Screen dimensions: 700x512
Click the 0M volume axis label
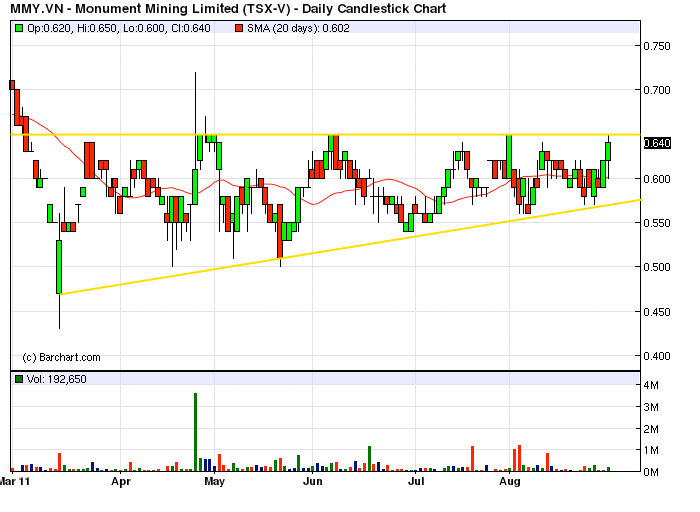point(651,472)
